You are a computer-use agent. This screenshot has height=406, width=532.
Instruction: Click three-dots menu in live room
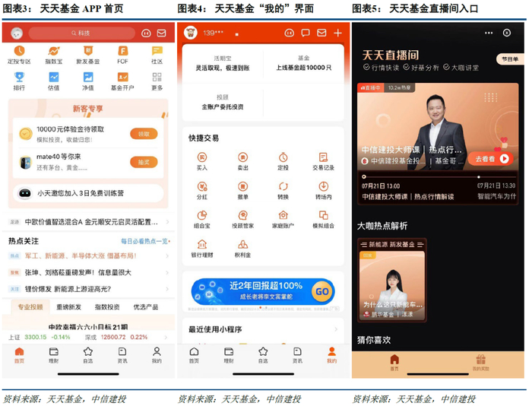coord(489,33)
